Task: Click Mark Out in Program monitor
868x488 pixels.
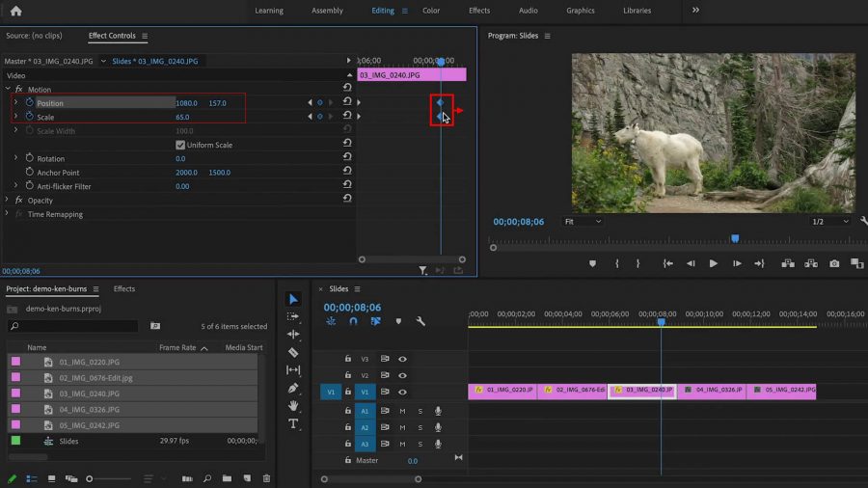Action: pyautogui.click(x=638, y=264)
